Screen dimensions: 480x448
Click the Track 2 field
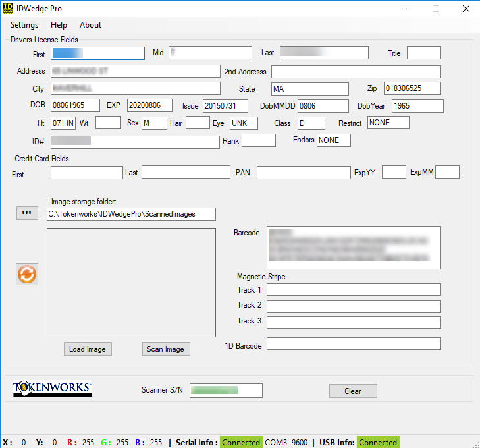click(354, 306)
